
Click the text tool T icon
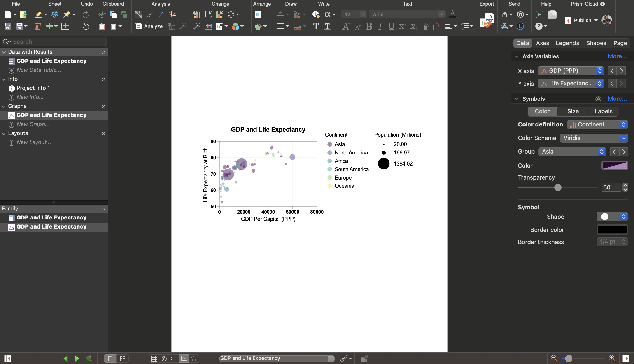(316, 26)
